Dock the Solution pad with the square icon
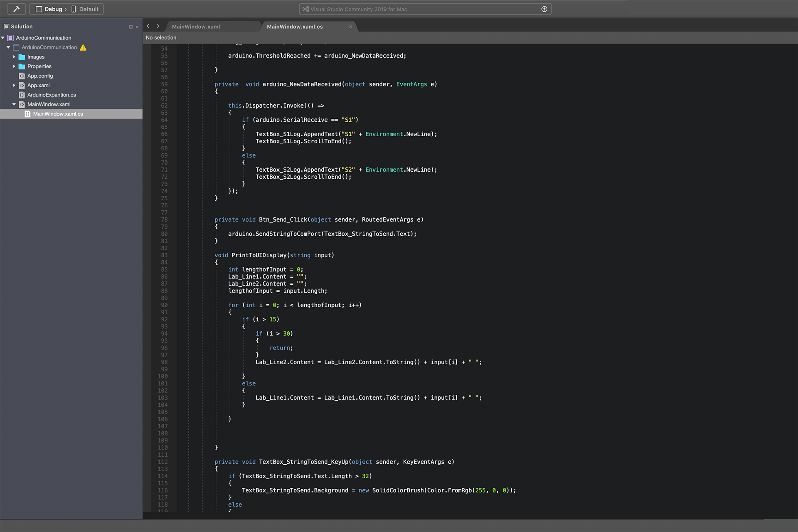Image resolution: width=798 pixels, height=532 pixels. click(x=131, y=27)
